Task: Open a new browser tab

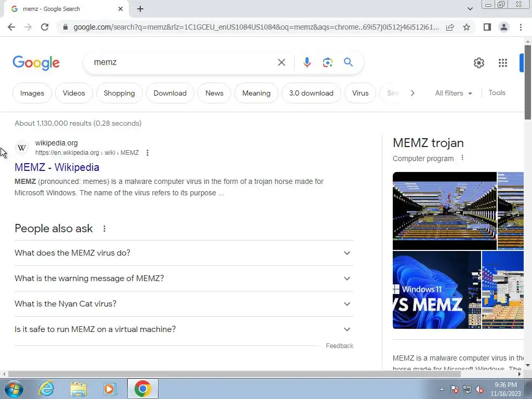Action: point(140,9)
